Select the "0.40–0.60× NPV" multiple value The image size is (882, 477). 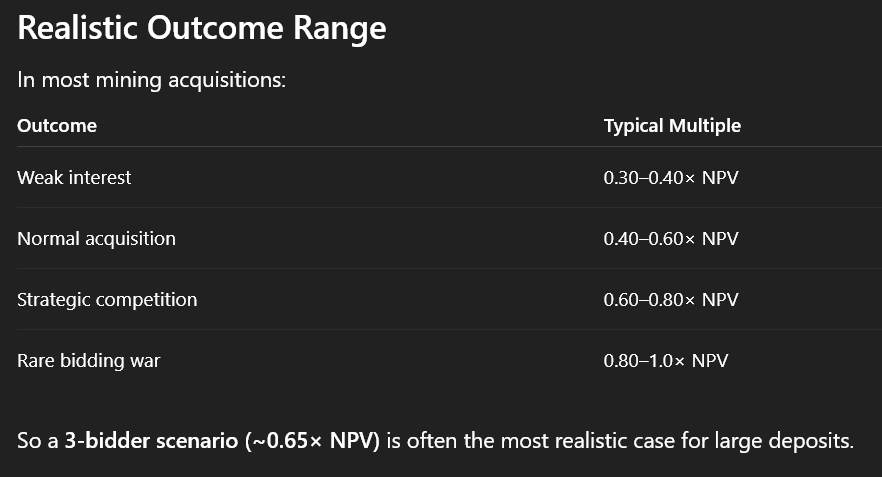[x=670, y=239]
